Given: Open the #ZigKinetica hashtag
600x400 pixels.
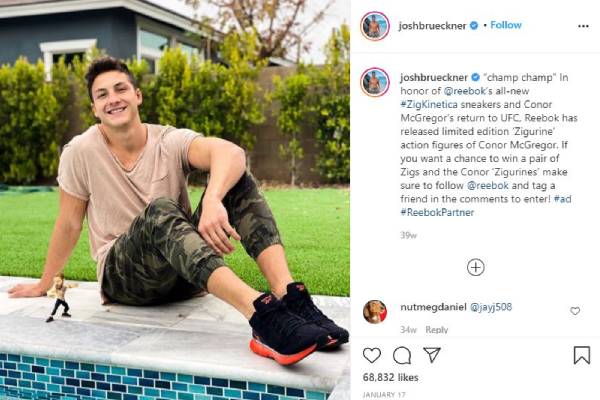Looking at the screenshot, I should (429, 104).
